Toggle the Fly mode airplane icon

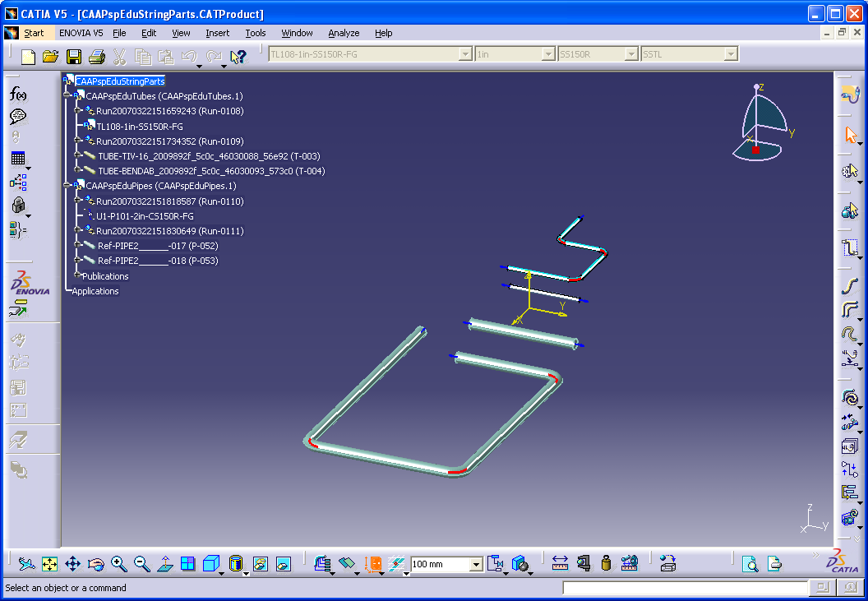pyautogui.click(x=26, y=564)
